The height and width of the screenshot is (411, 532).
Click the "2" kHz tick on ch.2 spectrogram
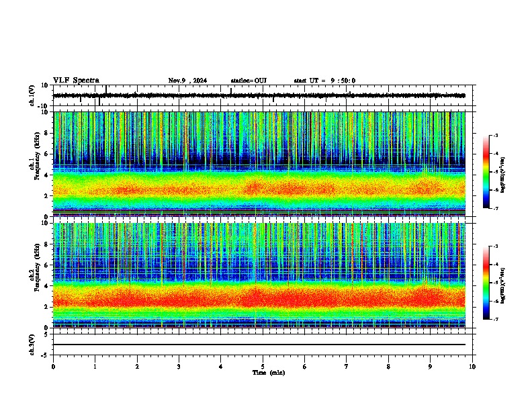click(46, 307)
